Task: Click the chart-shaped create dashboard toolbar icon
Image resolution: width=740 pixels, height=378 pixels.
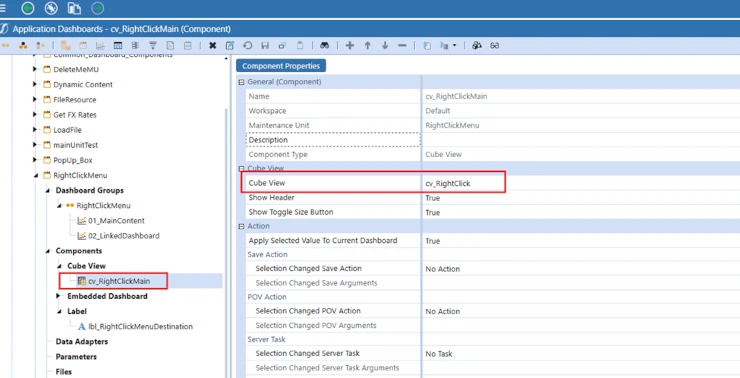Action: point(100,46)
